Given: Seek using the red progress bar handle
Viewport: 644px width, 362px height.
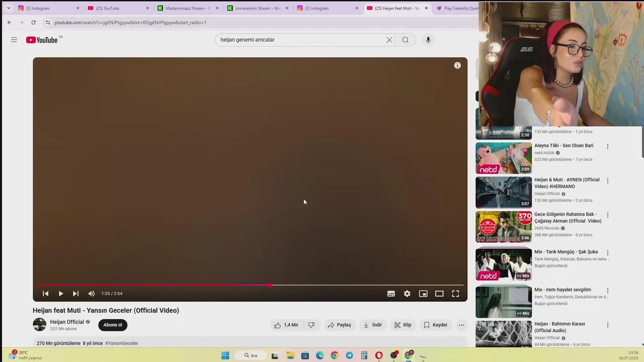Looking at the screenshot, I should [270, 285].
